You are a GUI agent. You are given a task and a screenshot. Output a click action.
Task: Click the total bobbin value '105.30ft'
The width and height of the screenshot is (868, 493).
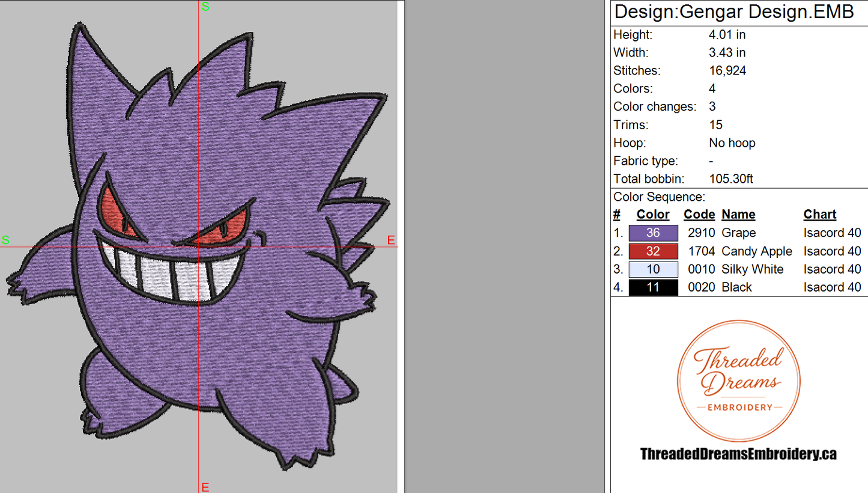coord(731,179)
